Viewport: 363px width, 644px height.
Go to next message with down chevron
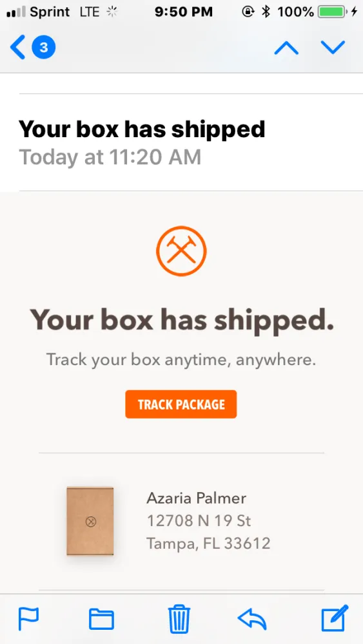[333, 48]
